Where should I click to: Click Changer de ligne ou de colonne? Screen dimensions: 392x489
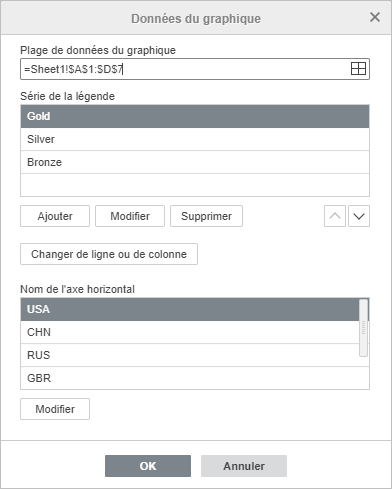point(109,254)
